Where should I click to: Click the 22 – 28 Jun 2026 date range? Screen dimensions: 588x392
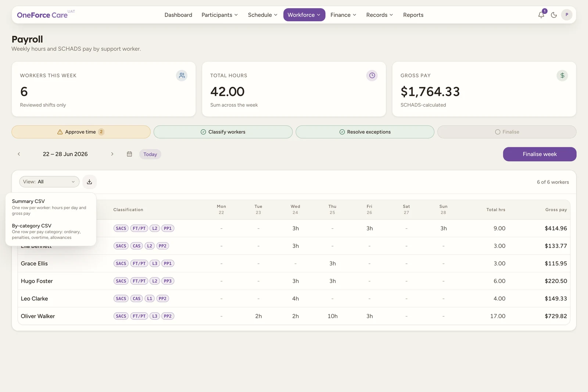pos(65,154)
